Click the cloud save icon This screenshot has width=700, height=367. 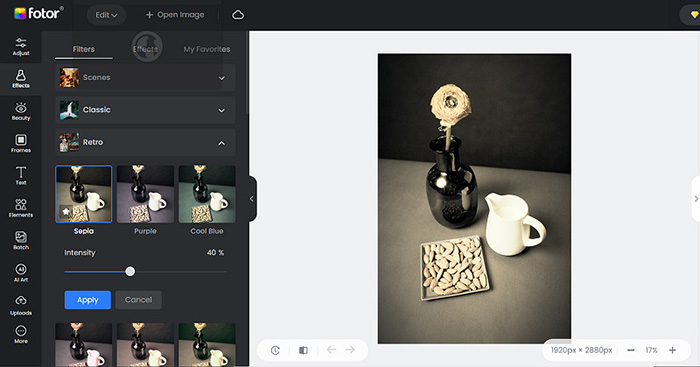(x=238, y=15)
